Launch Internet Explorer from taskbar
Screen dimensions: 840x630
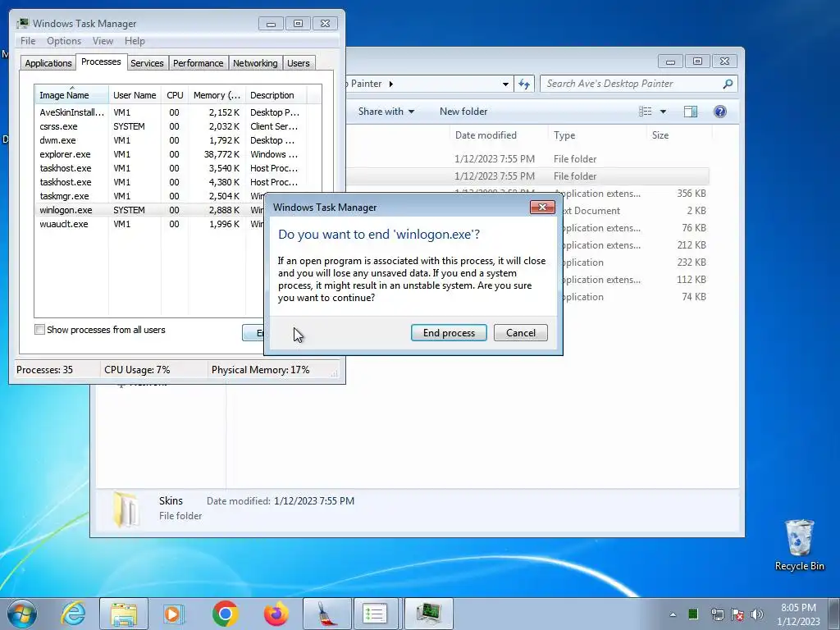(73, 614)
